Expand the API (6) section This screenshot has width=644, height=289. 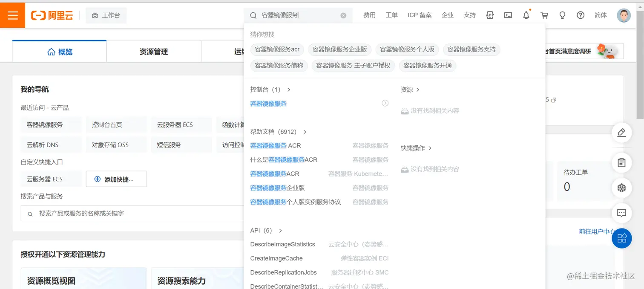tap(266, 231)
